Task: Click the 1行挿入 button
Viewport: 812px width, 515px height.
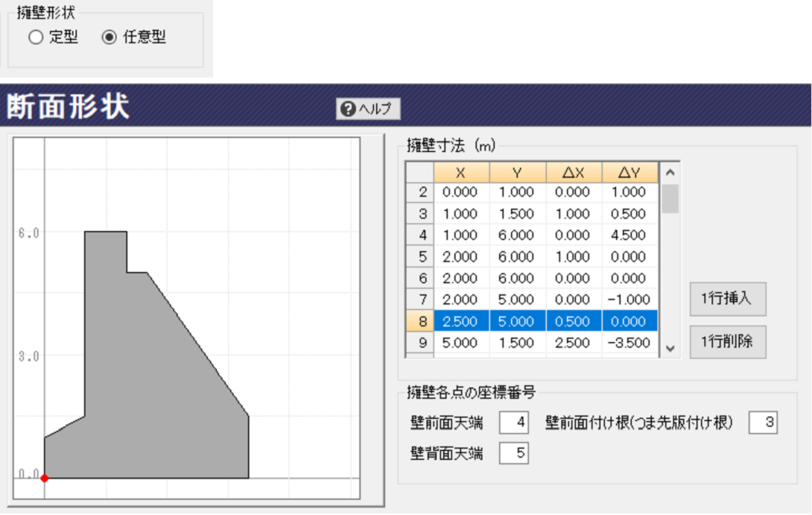Action: [x=727, y=299]
